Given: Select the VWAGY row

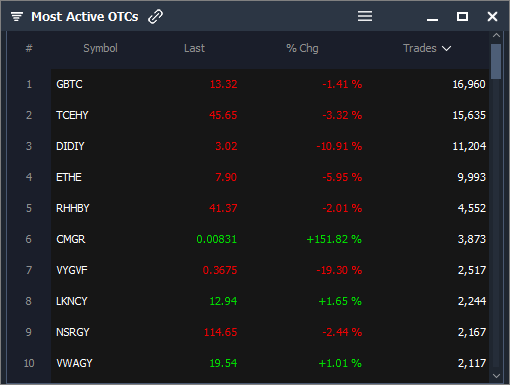Looking at the screenshot, I should coord(270,363).
